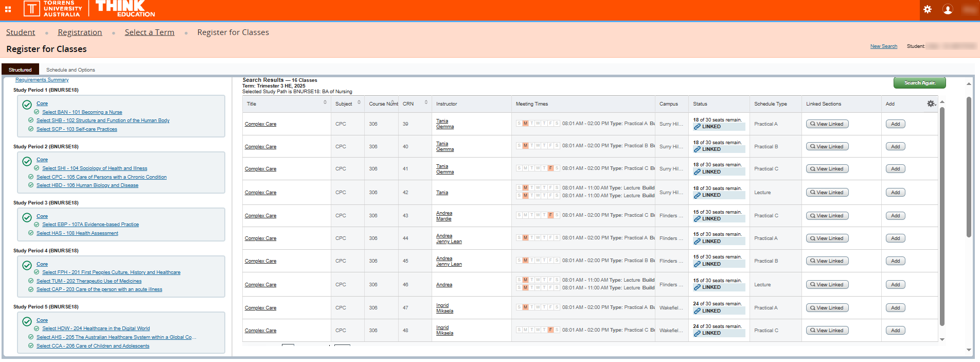The width and height of the screenshot is (980, 362).
Task: Open the header settings gear icon
Action: pos(928,9)
